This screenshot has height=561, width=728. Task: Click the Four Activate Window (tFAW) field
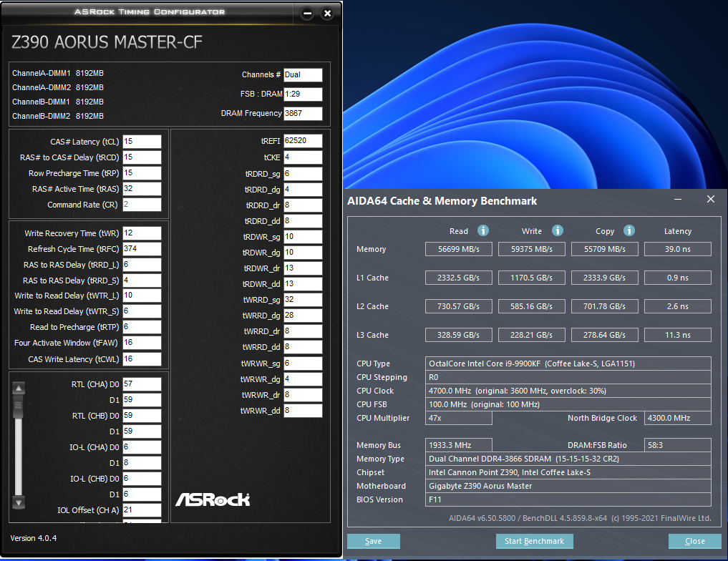tap(142, 343)
